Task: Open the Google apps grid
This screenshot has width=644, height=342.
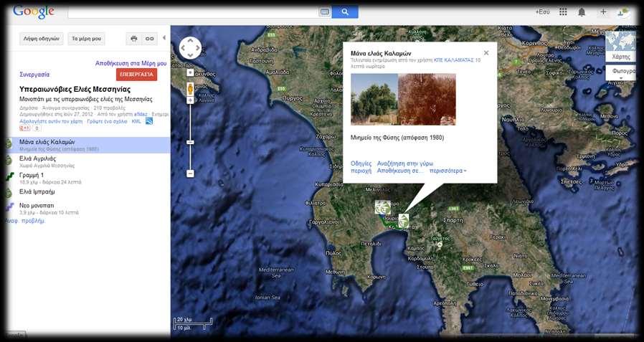Action: coord(563,12)
